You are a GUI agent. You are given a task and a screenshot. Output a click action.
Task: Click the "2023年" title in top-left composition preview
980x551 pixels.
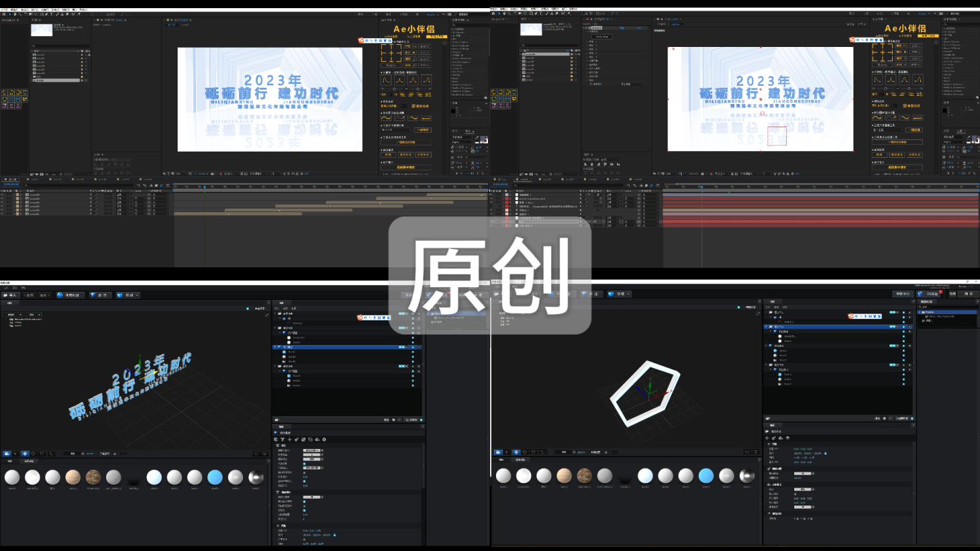(x=272, y=81)
